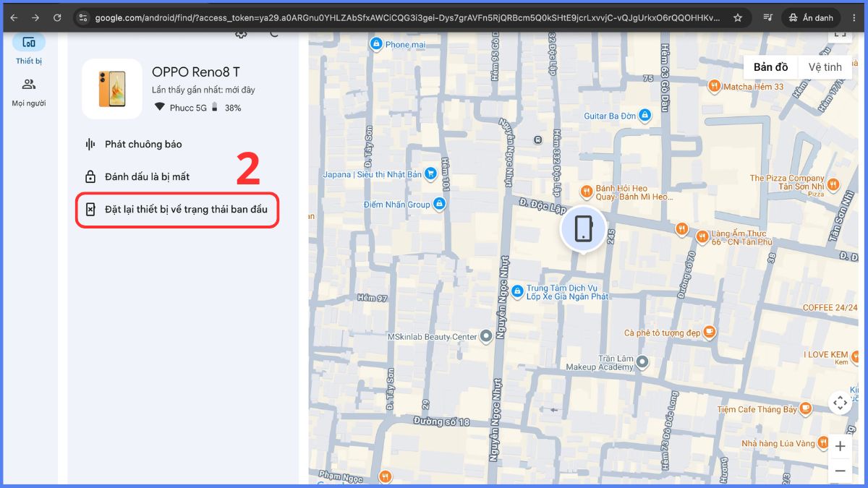Click the Điểm Nhấn Group marker
The image size is (868, 488).
tap(438, 204)
